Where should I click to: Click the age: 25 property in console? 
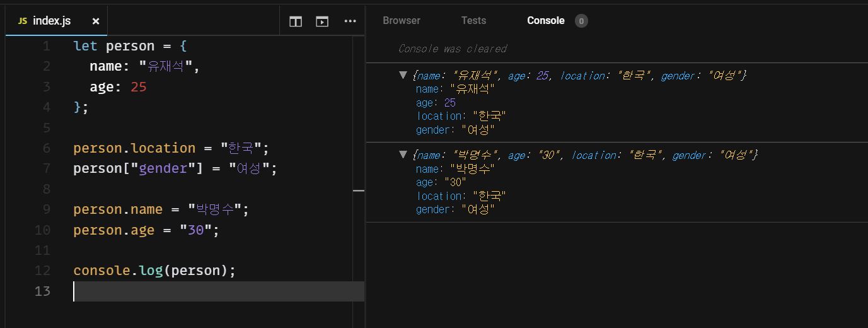click(436, 102)
